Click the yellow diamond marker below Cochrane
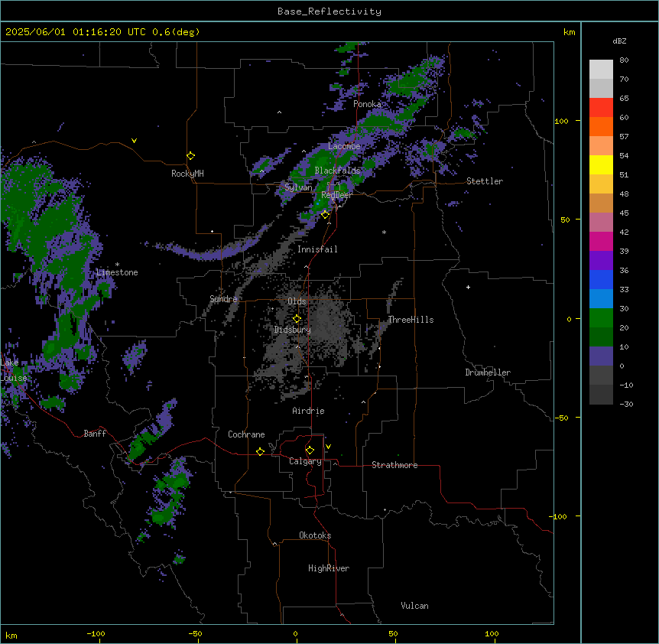 coord(260,451)
